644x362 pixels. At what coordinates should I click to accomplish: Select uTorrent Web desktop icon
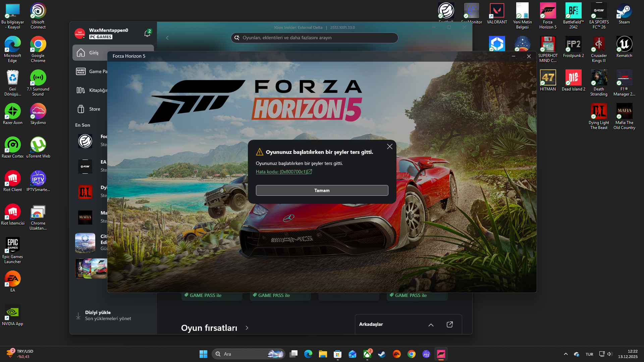tap(38, 147)
